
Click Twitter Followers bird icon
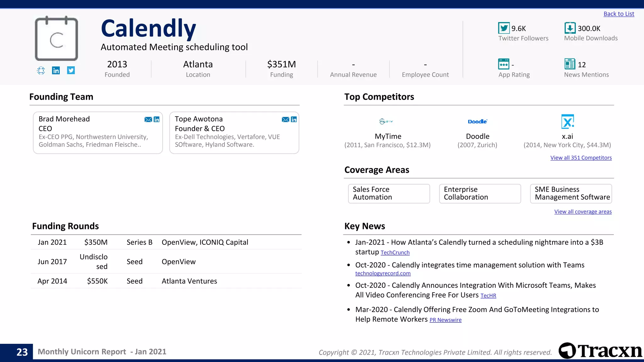[x=504, y=28]
